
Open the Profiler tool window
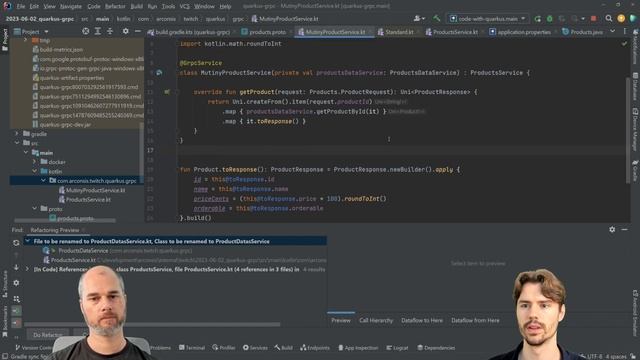click(224, 348)
